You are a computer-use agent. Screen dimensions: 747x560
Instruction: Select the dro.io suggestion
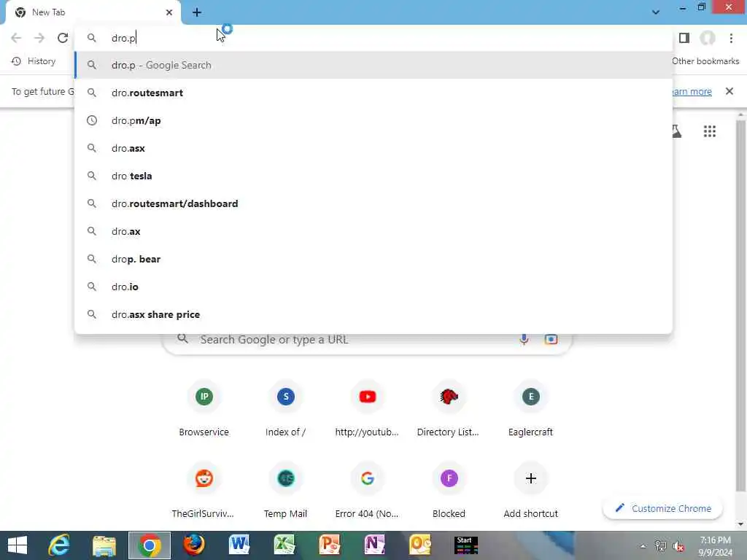coord(373,287)
